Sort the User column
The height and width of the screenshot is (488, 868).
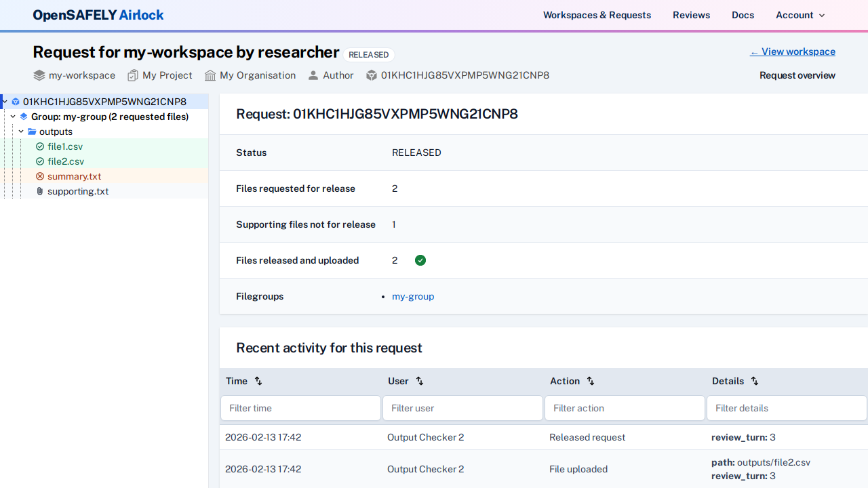419,381
